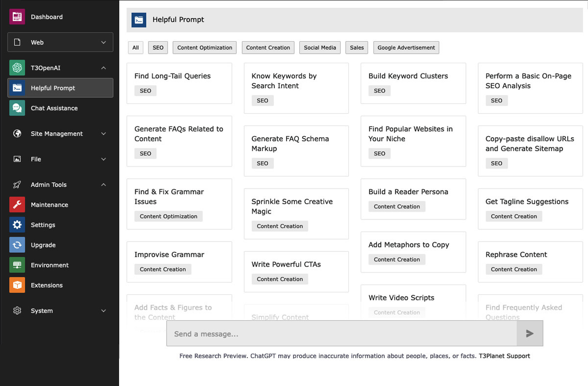Click the Upgrade refresh arrows icon
The image size is (588, 386).
[x=17, y=245]
